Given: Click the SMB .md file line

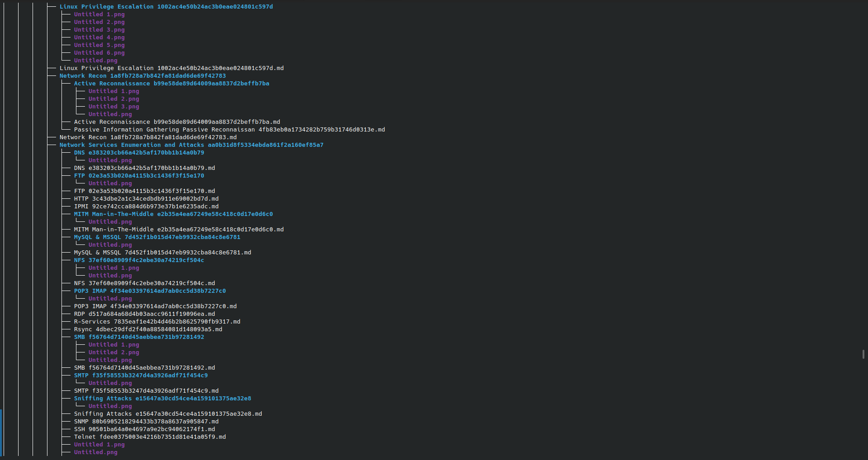Looking at the screenshot, I should 145,368.
